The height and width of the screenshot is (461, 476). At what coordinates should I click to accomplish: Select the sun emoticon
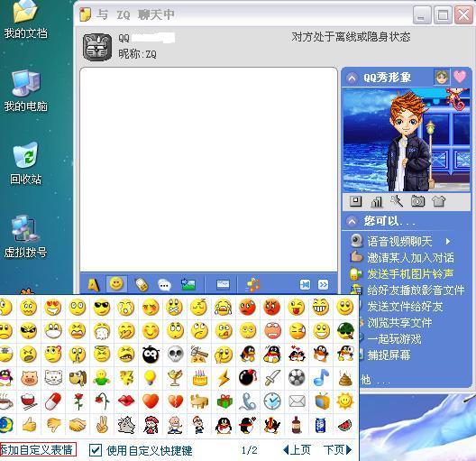(x=345, y=401)
